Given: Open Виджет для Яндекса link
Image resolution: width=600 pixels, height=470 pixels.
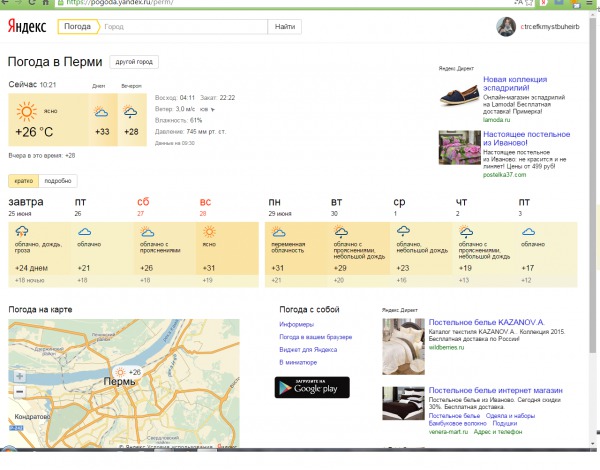Looking at the screenshot, I should tap(308, 349).
